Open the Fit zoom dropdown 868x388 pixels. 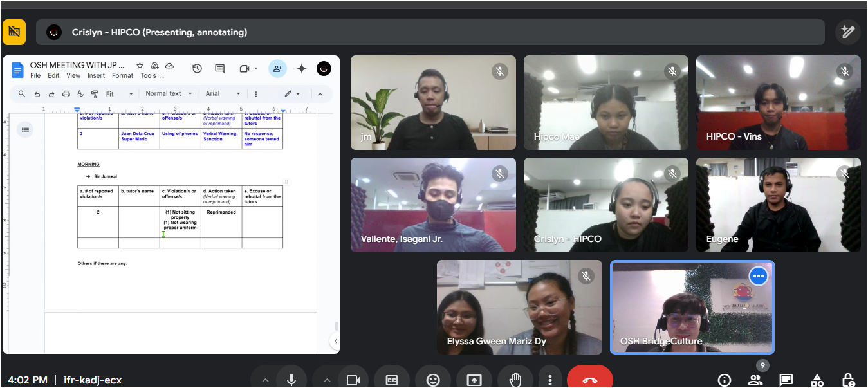click(120, 94)
